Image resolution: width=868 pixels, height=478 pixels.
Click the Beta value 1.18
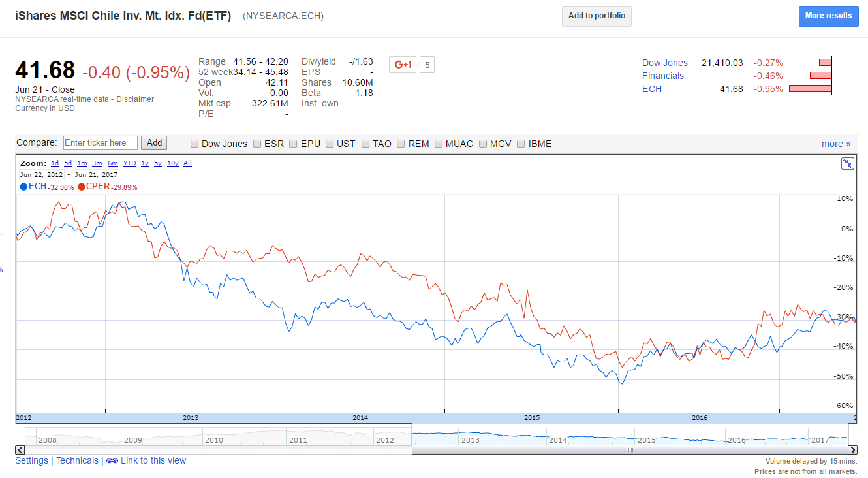[364, 93]
